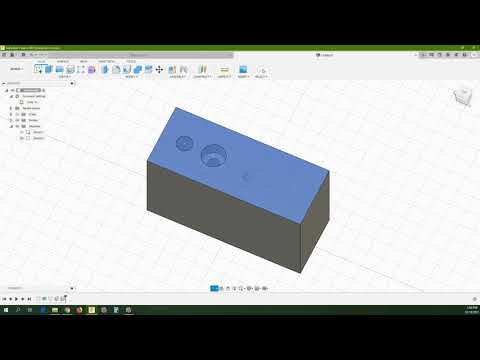Click the Orbit navigation icon

point(214,288)
